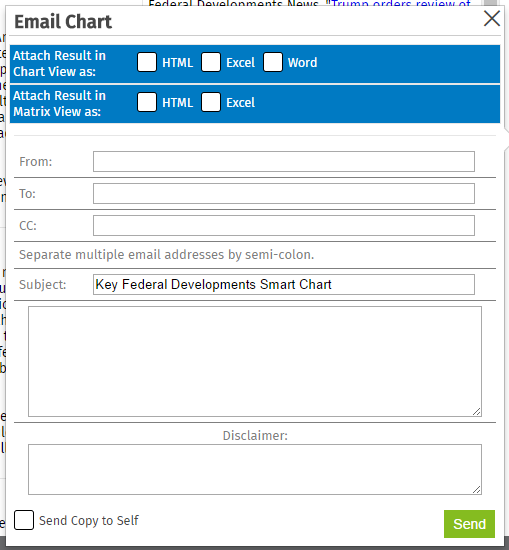Select the CC input box
Image resolution: width=509 pixels, height=550 pixels.
click(x=284, y=226)
